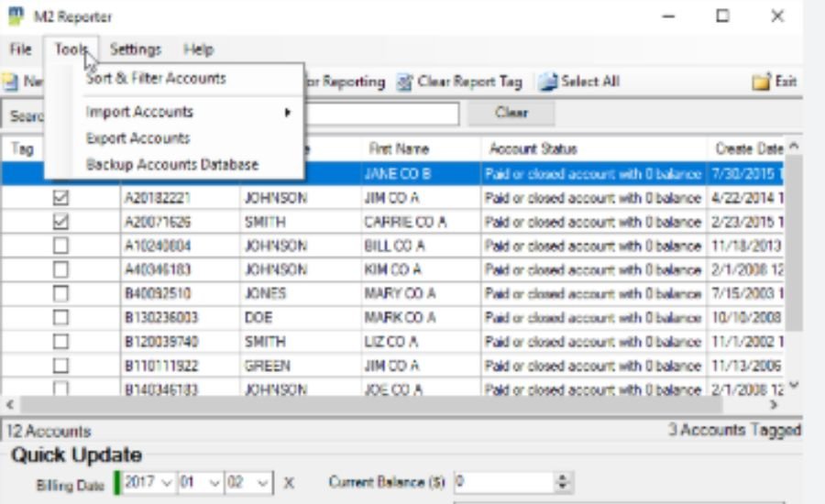Tick tag checkbox for account B140346183
Image resolution: width=825 pixels, height=504 pixels.
(60, 389)
